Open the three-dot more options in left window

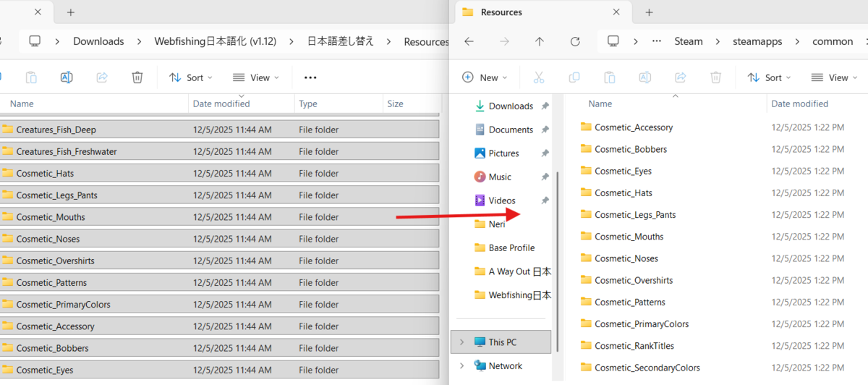pyautogui.click(x=310, y=77)
